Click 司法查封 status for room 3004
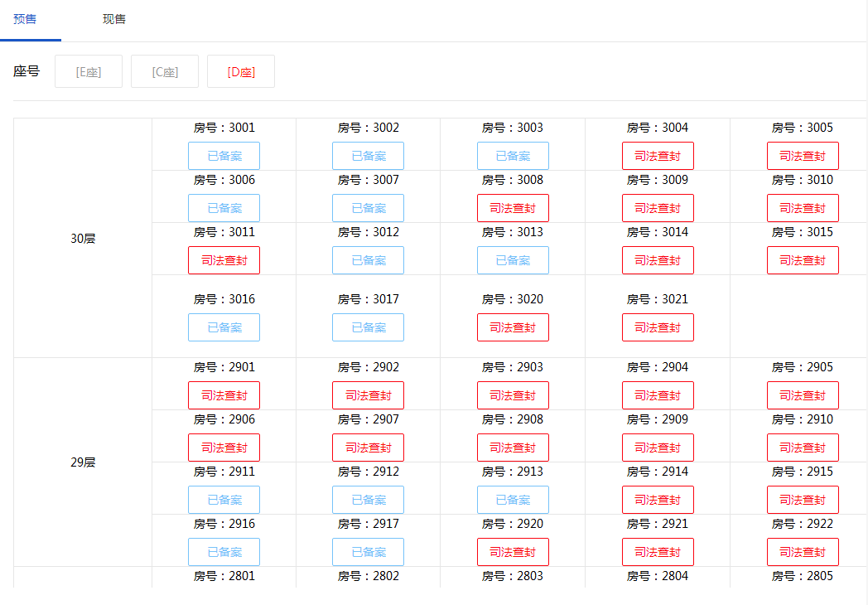This screenshot has height=605, width=868. [x=658, y=156]
